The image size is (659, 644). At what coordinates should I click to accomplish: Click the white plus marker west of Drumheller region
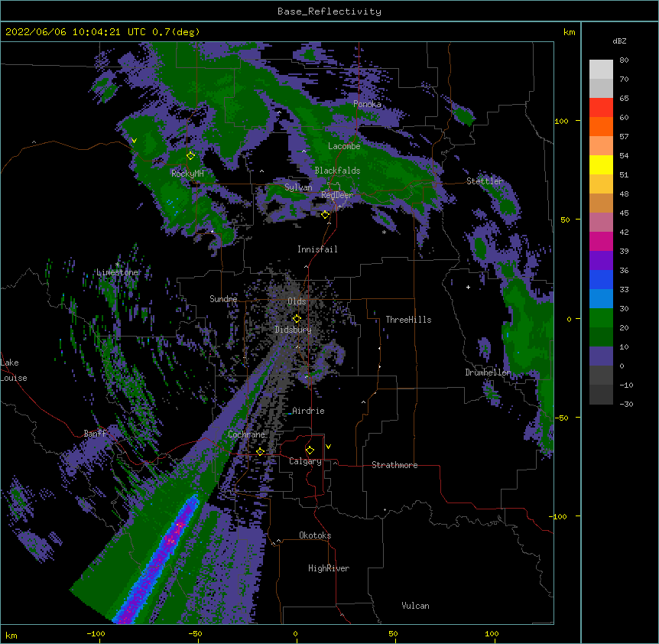click(x=468, y=287)
